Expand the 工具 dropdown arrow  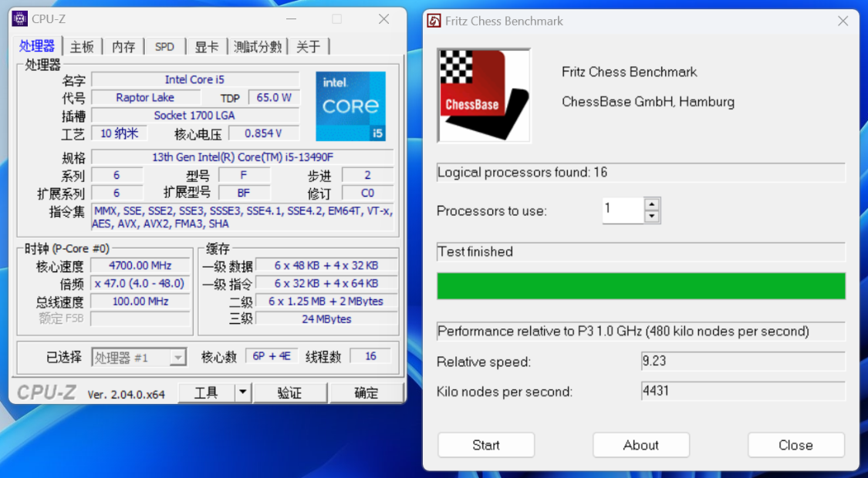pyautogui.click(x=242, y=392)
